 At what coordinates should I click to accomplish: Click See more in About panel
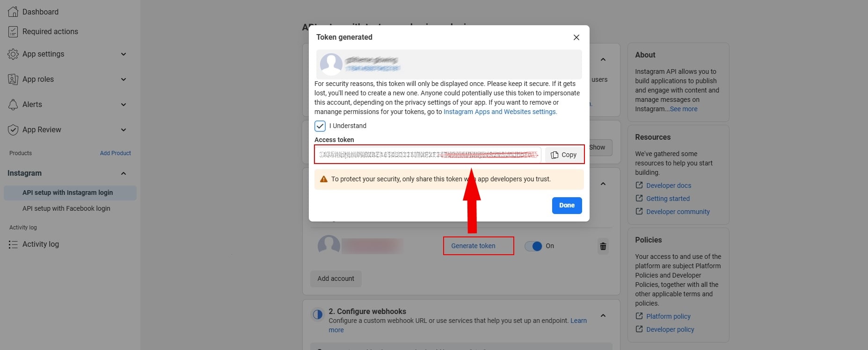point(684,109)
